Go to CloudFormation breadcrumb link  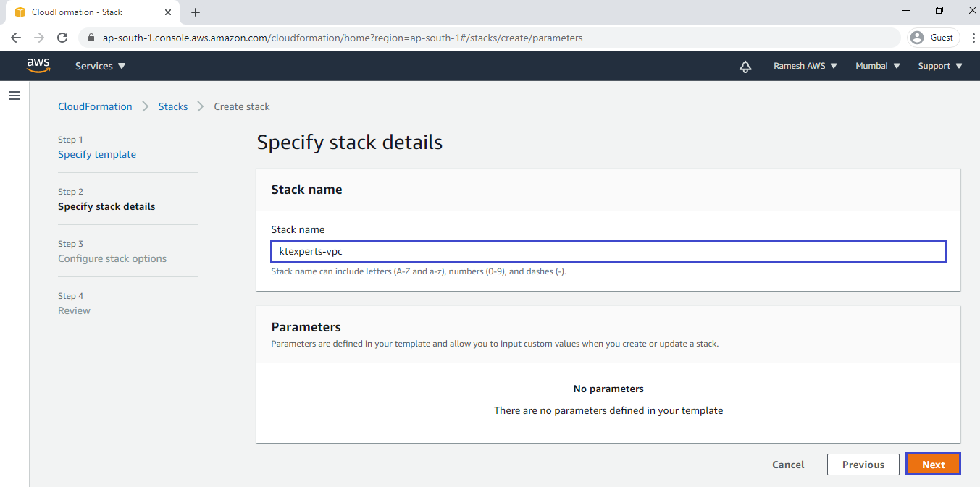coord(95,106)
